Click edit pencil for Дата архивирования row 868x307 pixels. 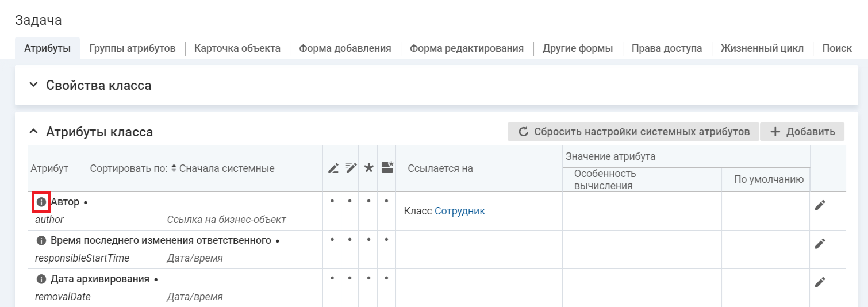pyautogui.click(x=820, y=282)
